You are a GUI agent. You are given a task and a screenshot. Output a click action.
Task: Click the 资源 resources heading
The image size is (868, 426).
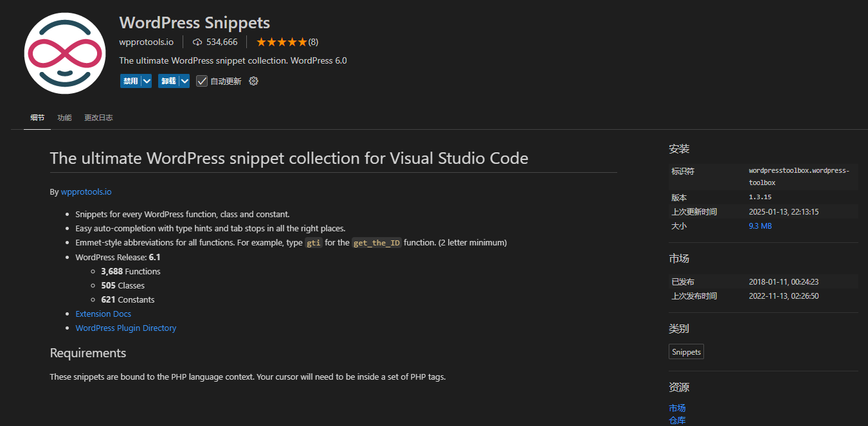click(x=679, y=387)
